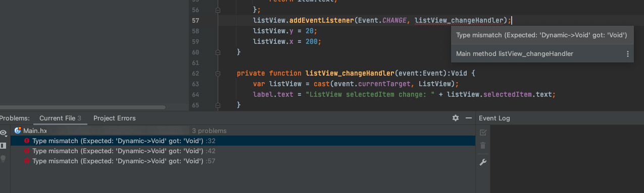
Task: Click addEventListener call on line 57
Action: tap(321, 21)
